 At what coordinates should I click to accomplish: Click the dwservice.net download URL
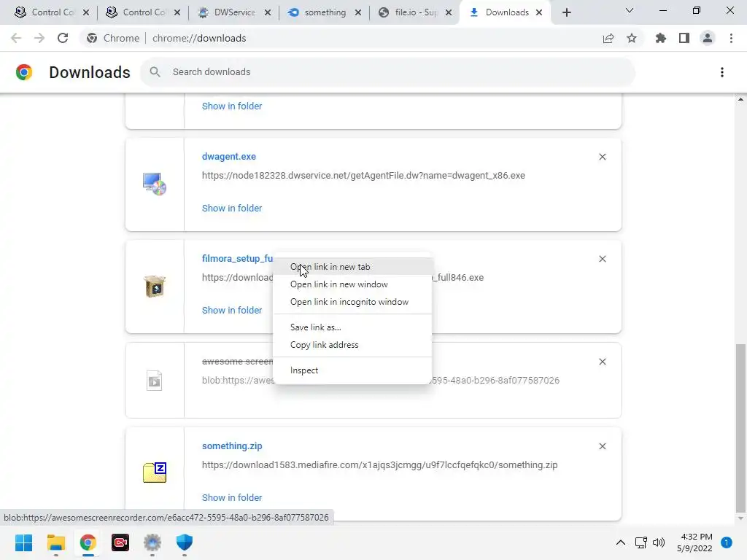click(x=363, y=175)
